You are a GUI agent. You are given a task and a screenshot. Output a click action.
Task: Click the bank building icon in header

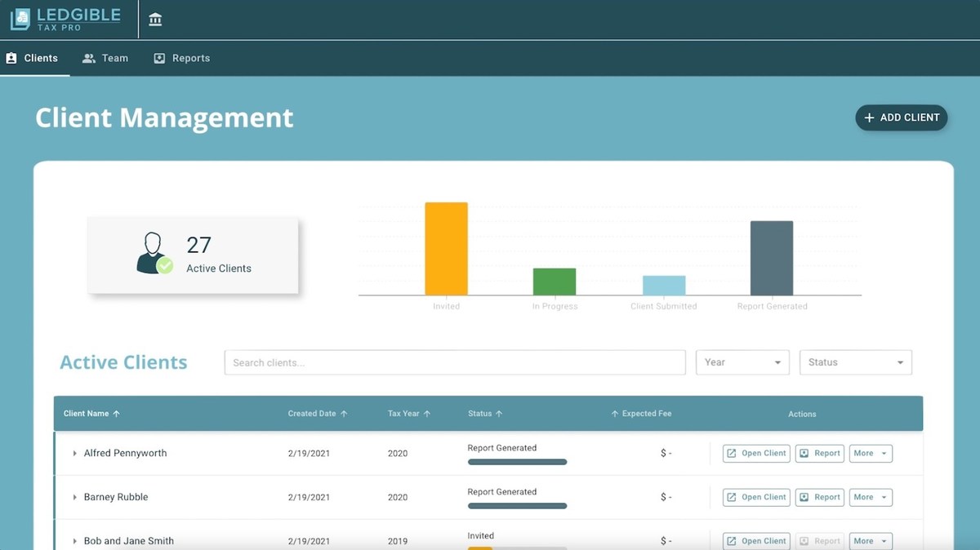coord(155,20)
